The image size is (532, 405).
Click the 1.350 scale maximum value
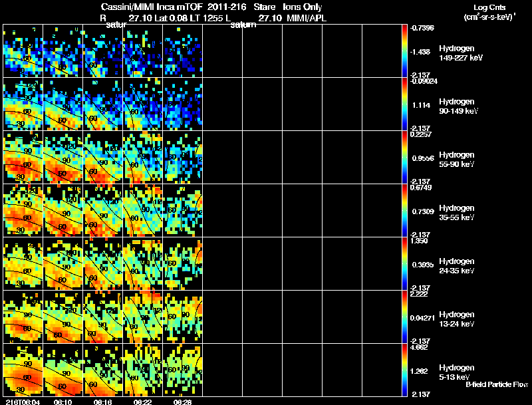click(x=419, y=241)
